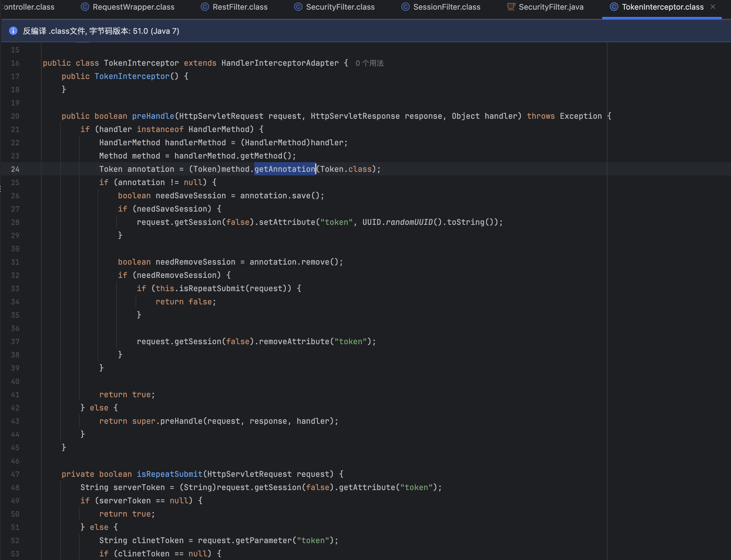Click the preHandle method name on line 20
731x560 pixels.
(153, 116)
